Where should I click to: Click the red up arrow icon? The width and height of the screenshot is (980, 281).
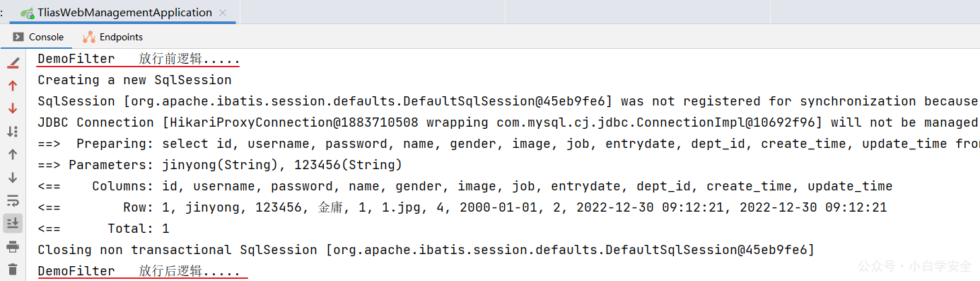[x=13, y=86]
